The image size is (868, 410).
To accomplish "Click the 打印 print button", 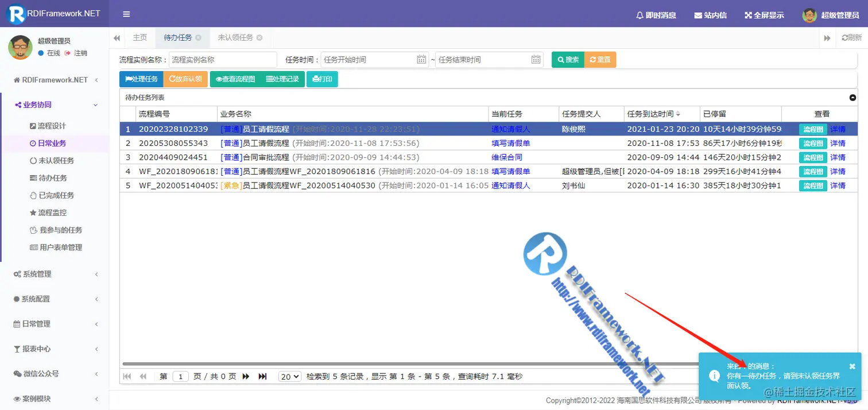I will point(322,79).
